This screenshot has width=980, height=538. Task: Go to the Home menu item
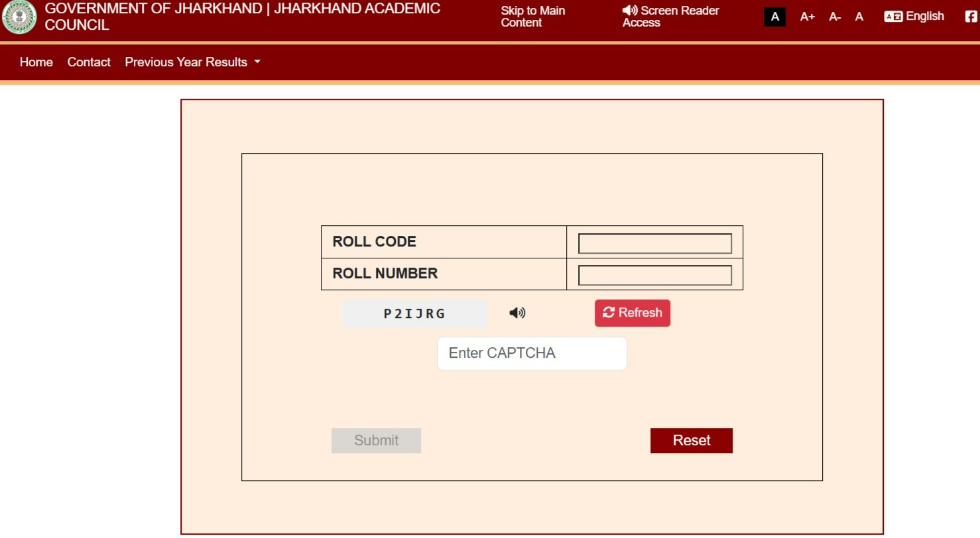click(36, 62)
